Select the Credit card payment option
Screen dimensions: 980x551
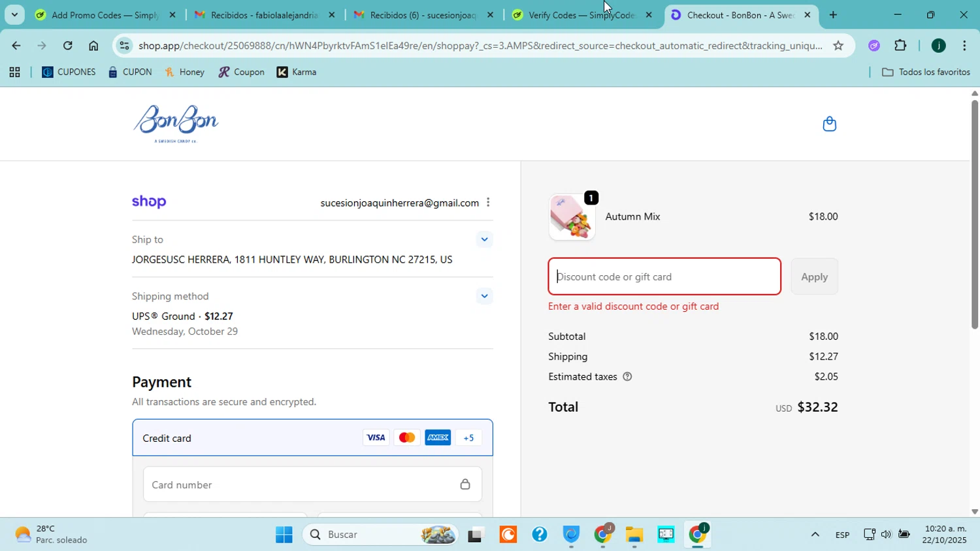pos(312,438)
